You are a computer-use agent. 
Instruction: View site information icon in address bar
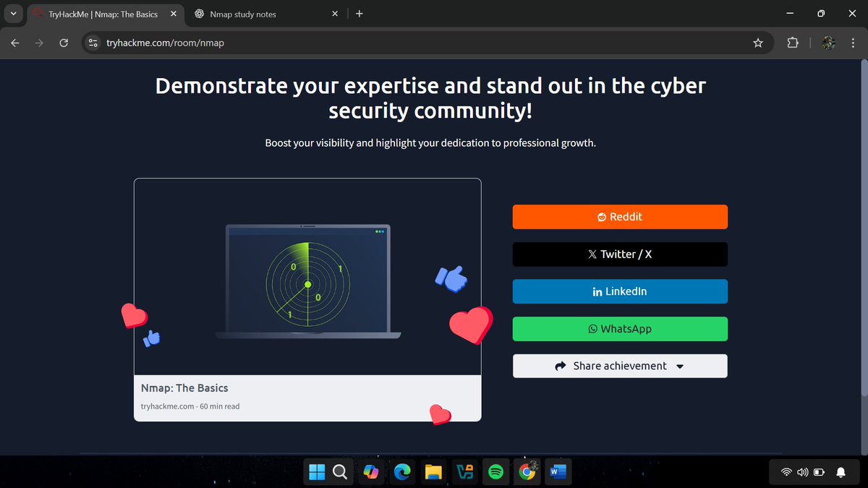click(x=93, y=43)
